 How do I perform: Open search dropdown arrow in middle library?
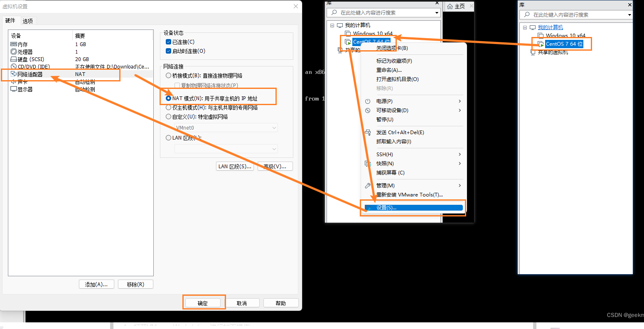pos(437,13)
